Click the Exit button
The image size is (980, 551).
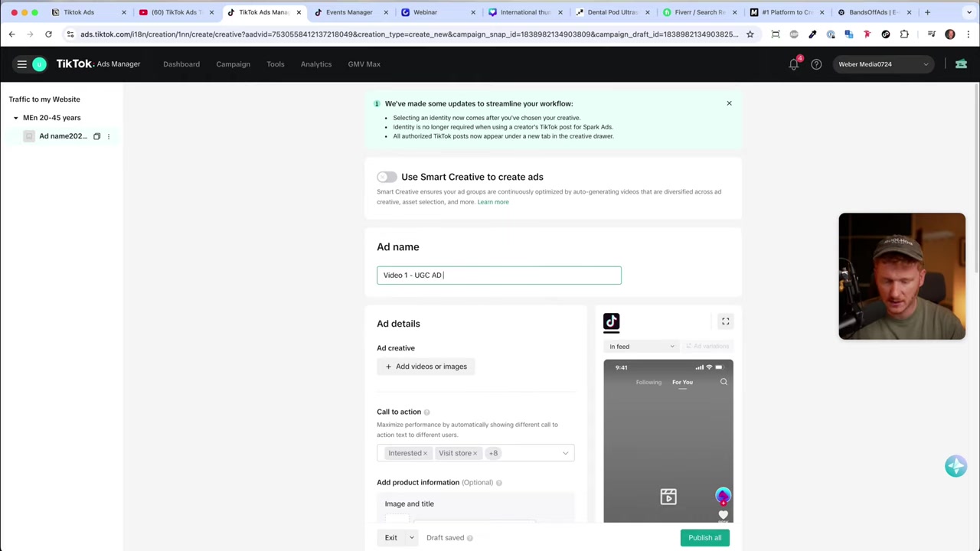coord(390,537)
